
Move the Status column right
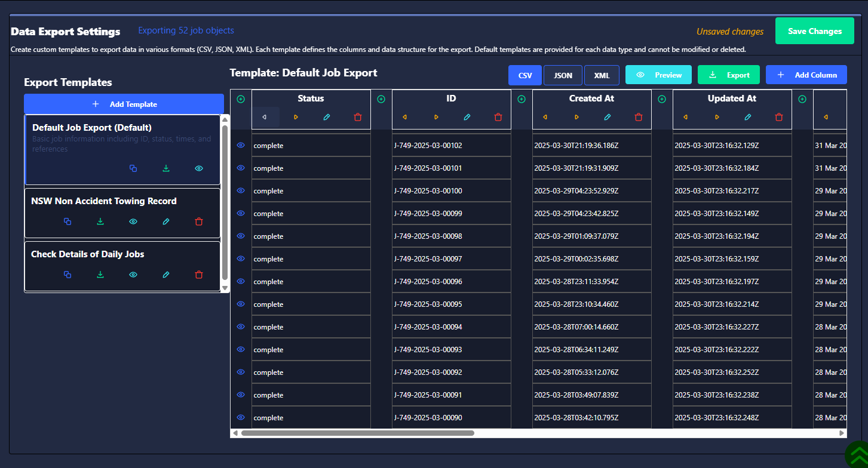(x=296, y=117)
